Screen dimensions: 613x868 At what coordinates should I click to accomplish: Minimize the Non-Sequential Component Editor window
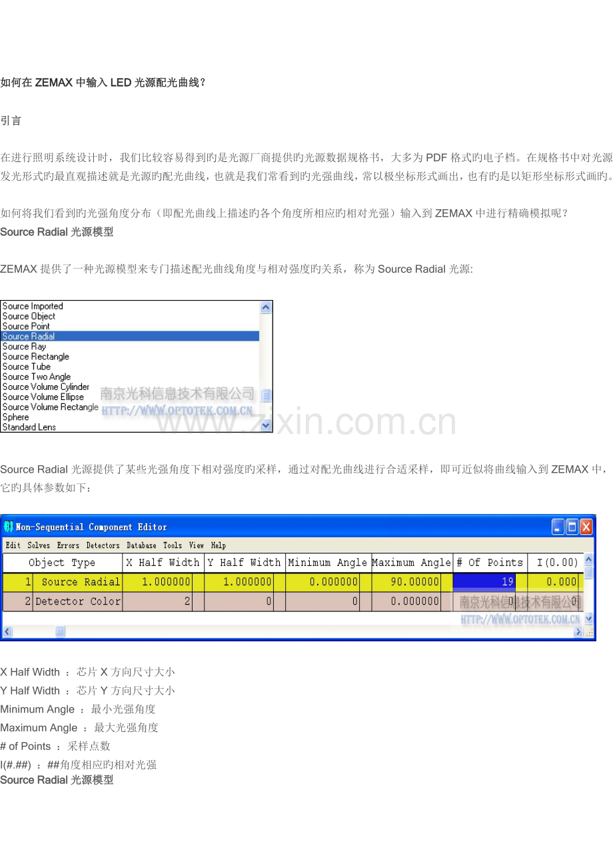[558, 527]
